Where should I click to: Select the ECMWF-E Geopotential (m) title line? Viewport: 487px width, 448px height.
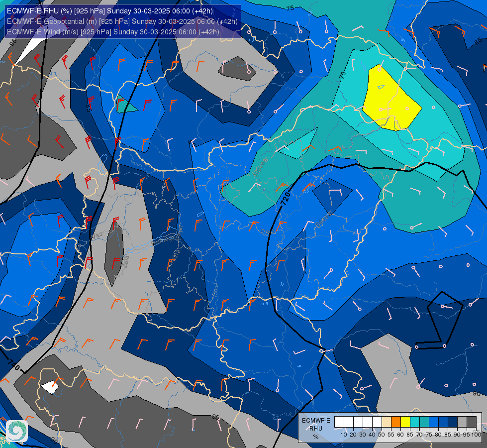coord(122,21)
